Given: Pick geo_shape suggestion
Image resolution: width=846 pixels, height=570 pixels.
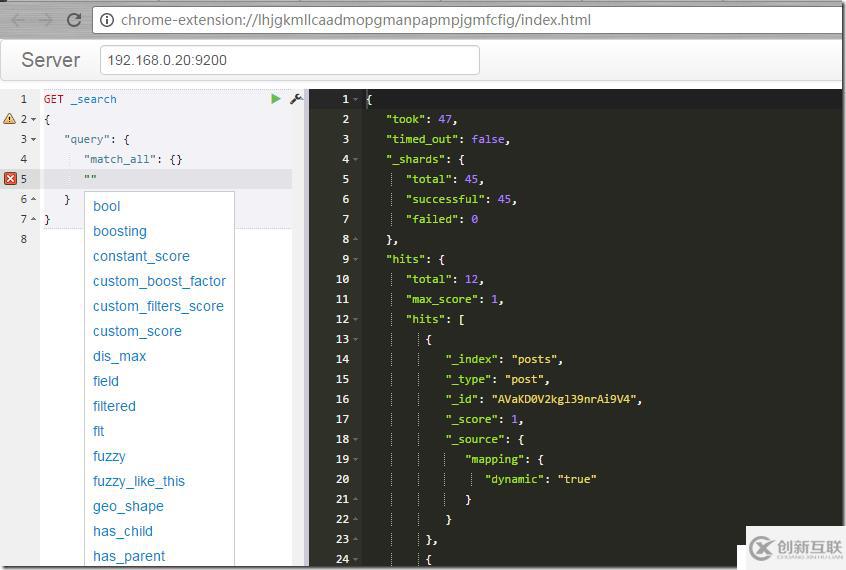Looking at the screenshot, I should click(x=128, y=506).
